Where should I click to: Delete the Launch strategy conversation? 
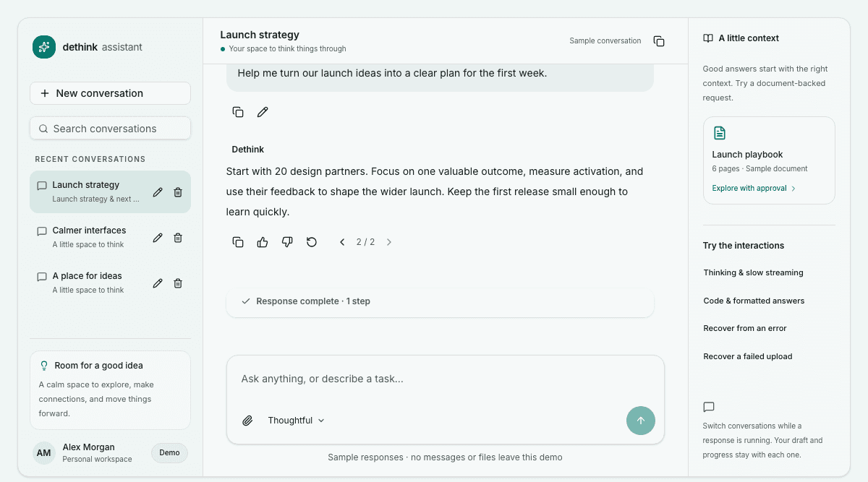(x=178, y=192)
